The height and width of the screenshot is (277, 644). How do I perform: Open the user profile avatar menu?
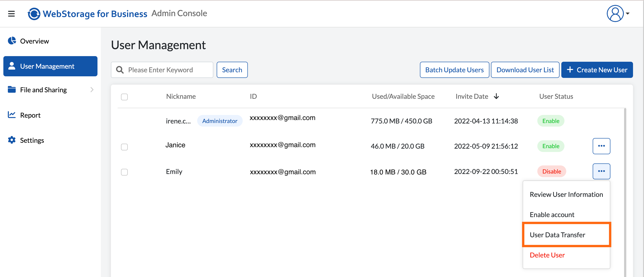click(615, 13)
